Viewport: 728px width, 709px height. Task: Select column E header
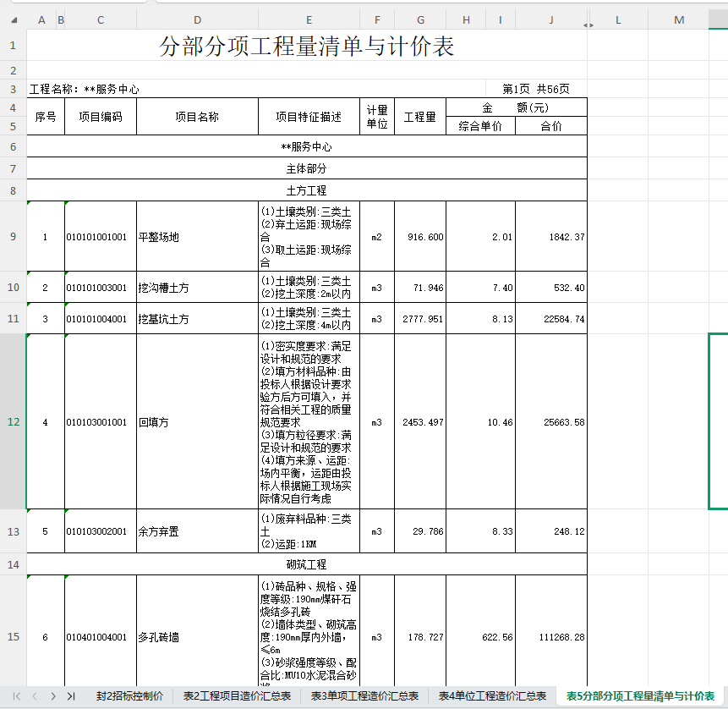pos(309,20)
